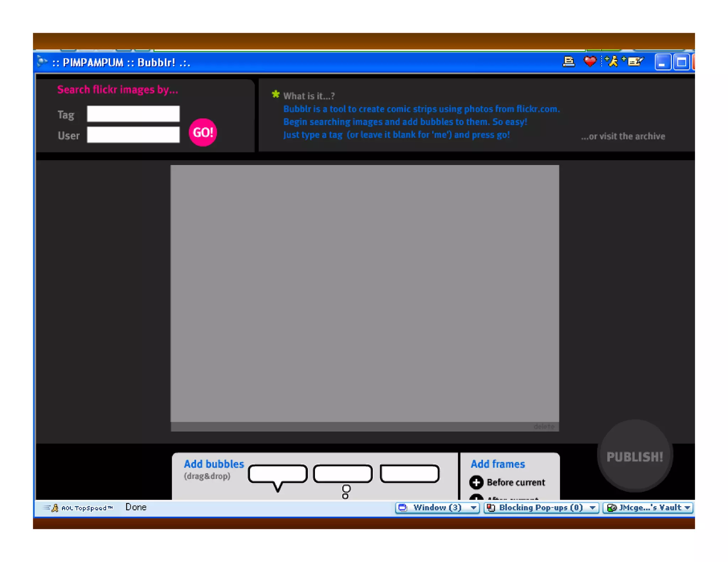Screen dimensions: 728x562
Task: Open the JMcge...'s Vault dropdown
Action: (648, 508)
